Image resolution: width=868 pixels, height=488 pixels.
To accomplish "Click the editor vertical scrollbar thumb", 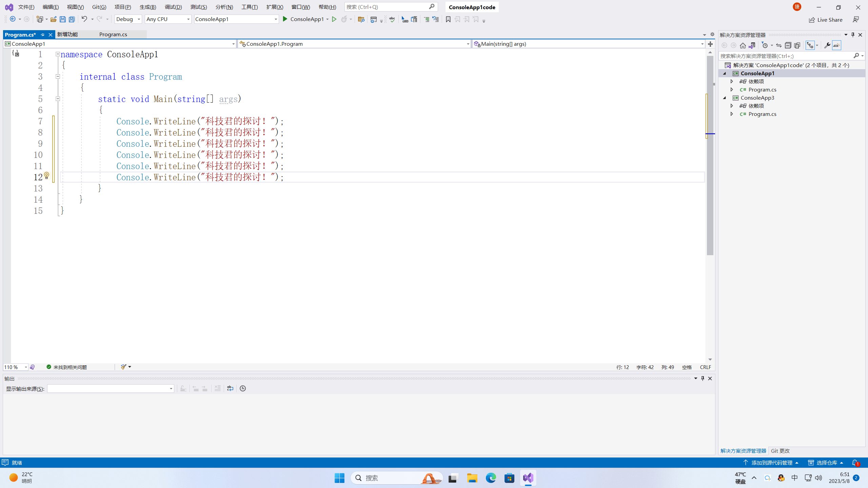I will pos(710,155).
